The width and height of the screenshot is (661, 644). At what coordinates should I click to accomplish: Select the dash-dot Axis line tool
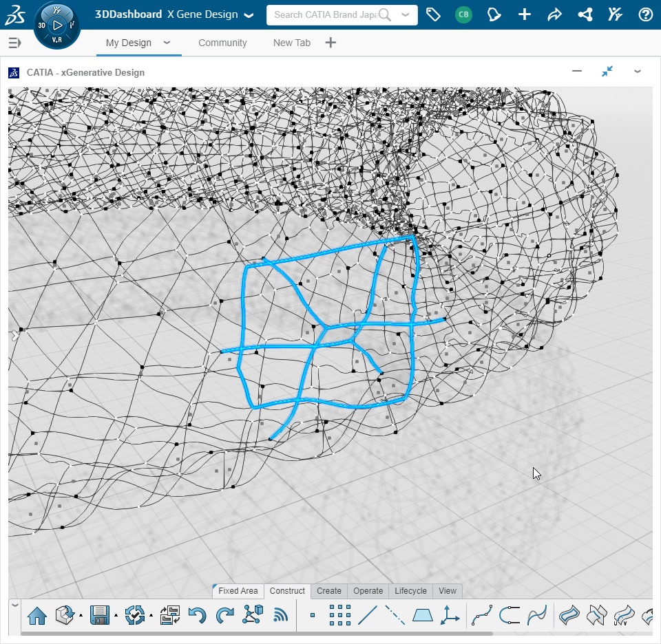(395, 615)
